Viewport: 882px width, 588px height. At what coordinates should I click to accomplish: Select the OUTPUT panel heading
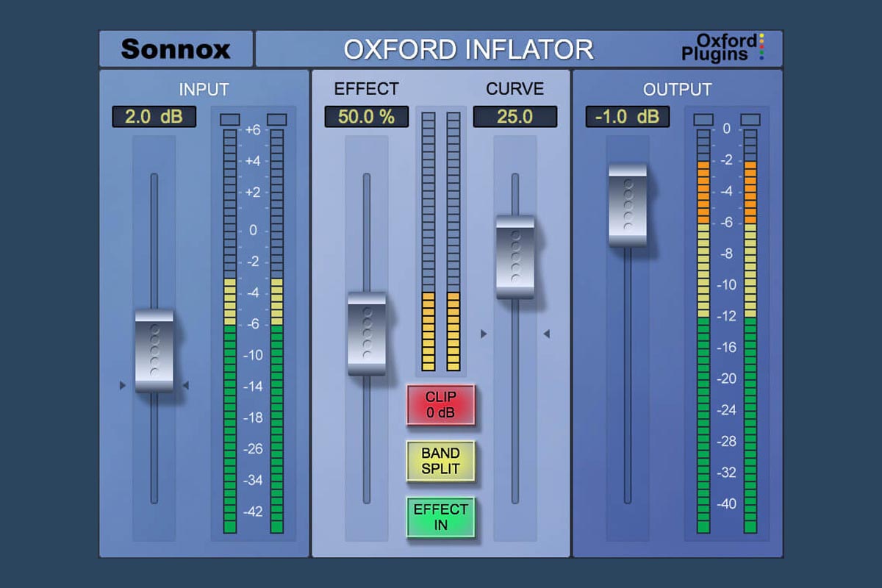[x=678, y=88]
